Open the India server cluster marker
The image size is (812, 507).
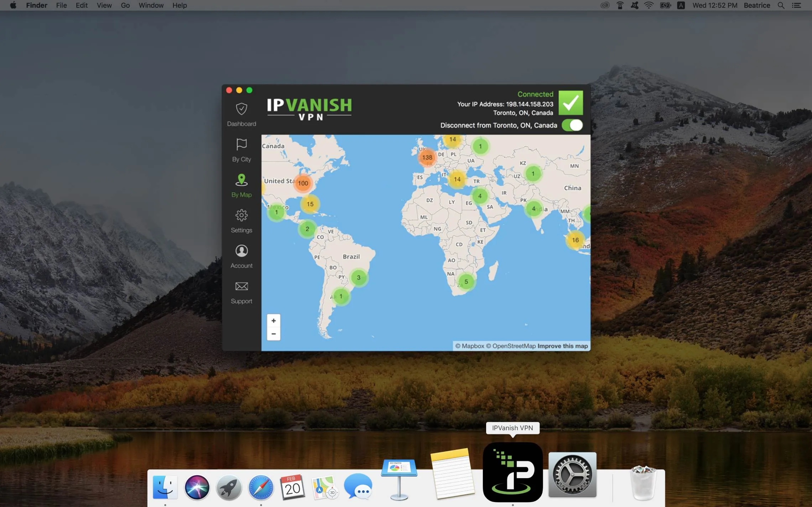(534, 209)
